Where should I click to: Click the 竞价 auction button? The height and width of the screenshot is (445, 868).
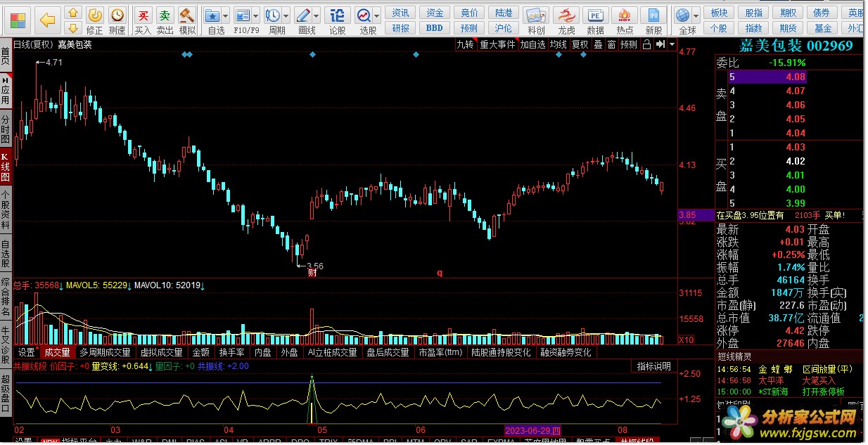click(x=468, y=13)
